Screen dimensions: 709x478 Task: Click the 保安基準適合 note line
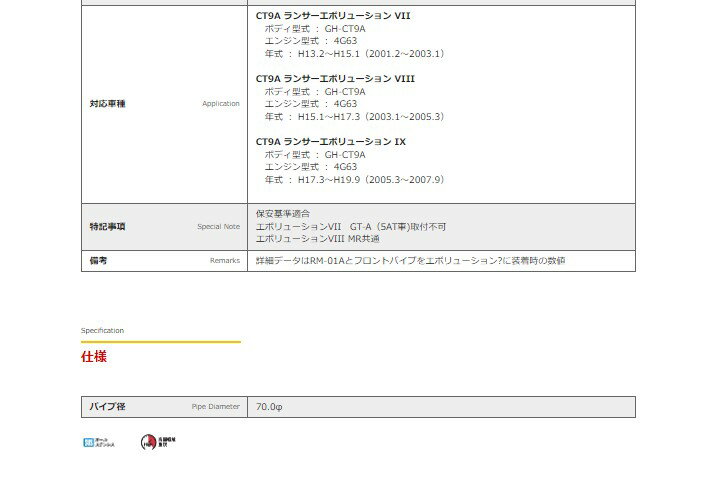pyautogui.click(x=283, y=214)
